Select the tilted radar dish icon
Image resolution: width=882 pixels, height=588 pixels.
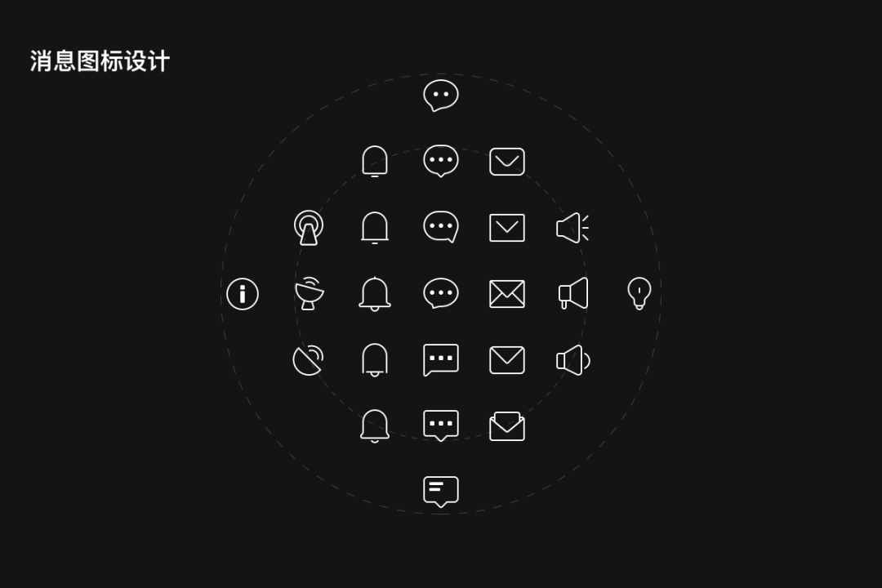click(308, 360)
